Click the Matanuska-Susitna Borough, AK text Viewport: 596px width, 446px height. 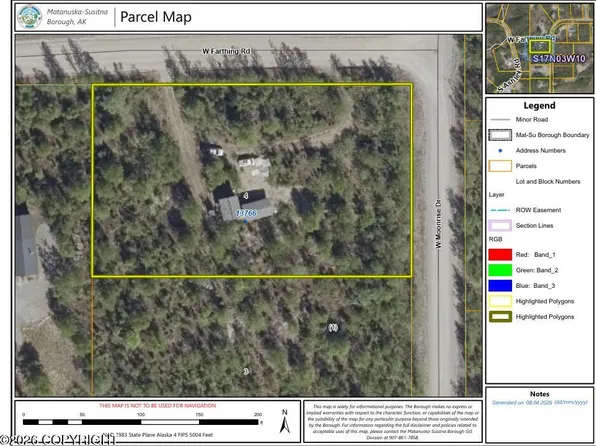coord(77,17)
